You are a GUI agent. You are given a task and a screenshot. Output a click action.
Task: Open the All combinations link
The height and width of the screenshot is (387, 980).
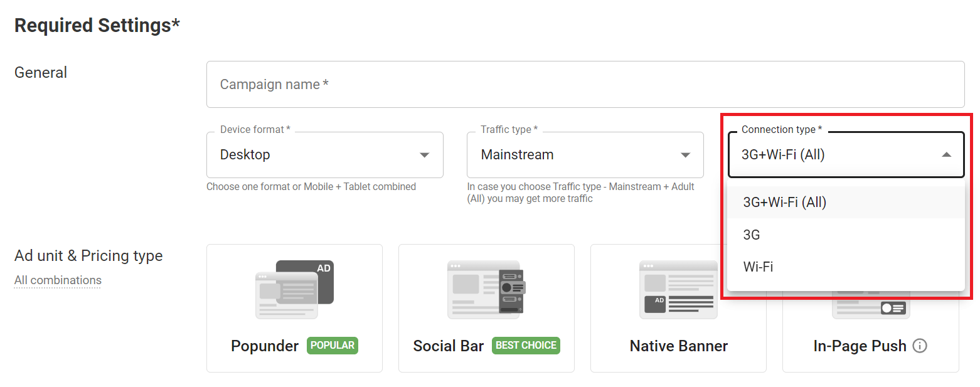pyautogui.click(x=58, y=280)
